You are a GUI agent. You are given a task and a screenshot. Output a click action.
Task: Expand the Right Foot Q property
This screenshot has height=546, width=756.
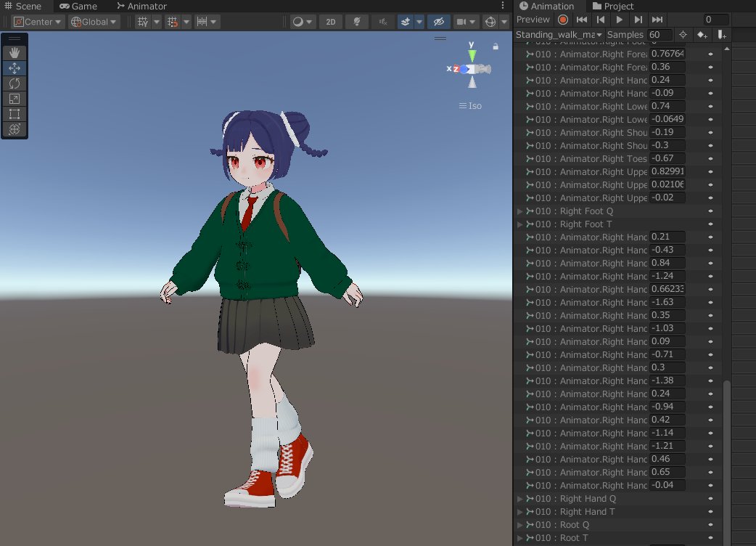point(519,211)
